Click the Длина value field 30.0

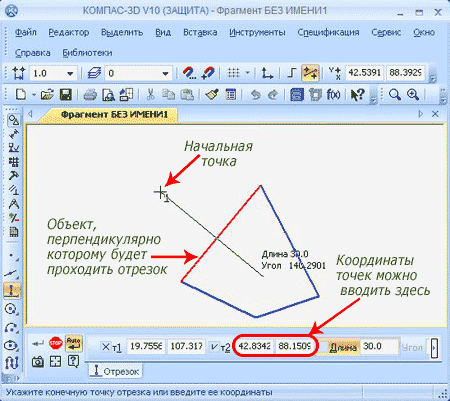click(379, 346)
